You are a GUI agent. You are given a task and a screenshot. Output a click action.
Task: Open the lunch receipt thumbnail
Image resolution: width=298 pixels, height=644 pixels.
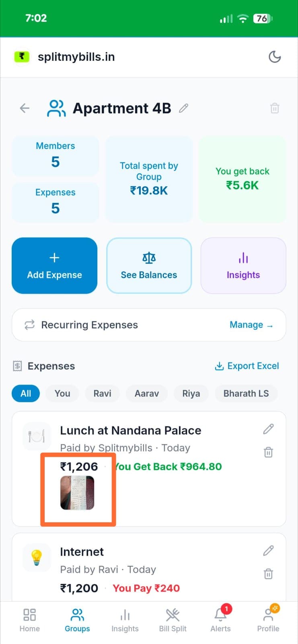click(x=78, y=492)
